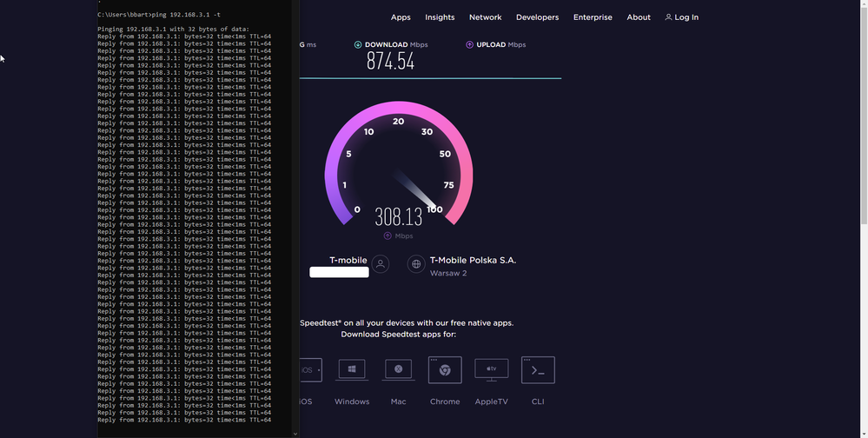Click the Log In link
Image resolution: width=868 pixels, height=438 pixels.
click(681, 17)
